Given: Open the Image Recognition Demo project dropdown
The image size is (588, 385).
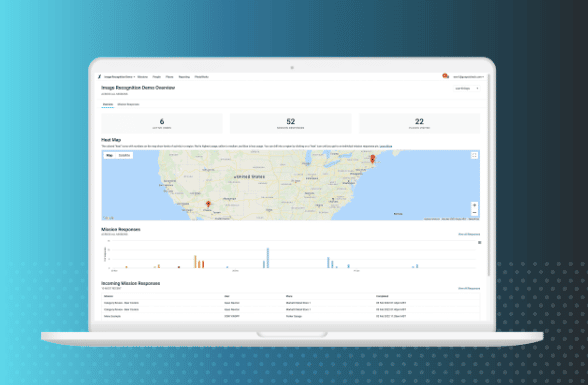Looking at the screenshot, I should point(119,77).
